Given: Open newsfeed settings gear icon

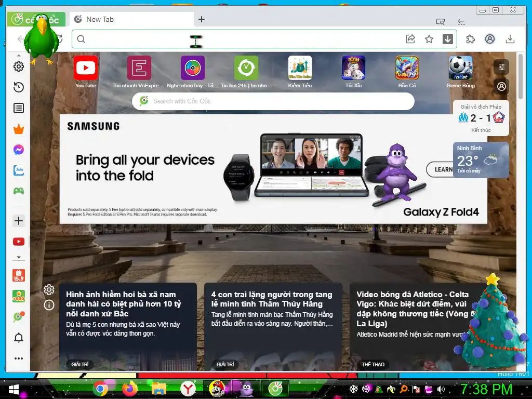Looking at the screenshot, I should point(49,290).
